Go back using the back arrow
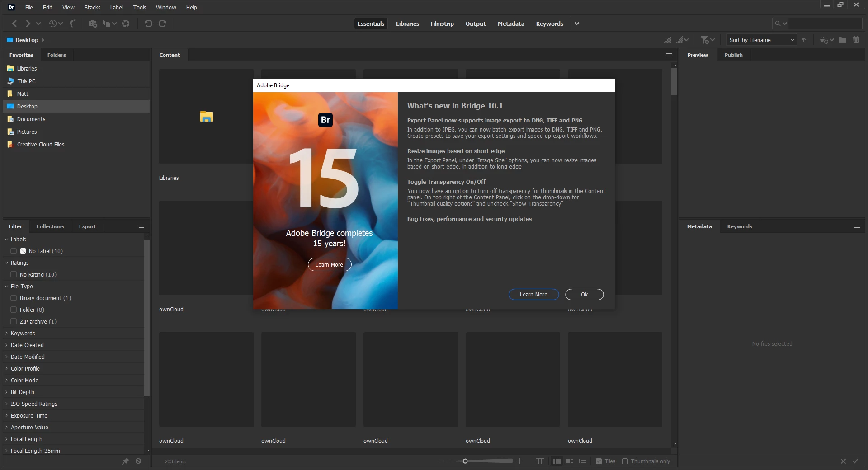The height and width of the screenshot is (470, 868). coord(14,23)
